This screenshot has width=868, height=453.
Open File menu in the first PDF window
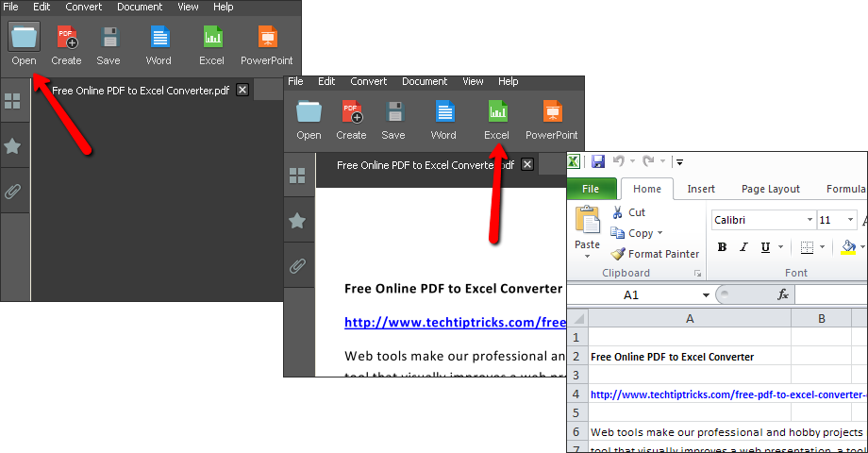click(x=10, y=7)
